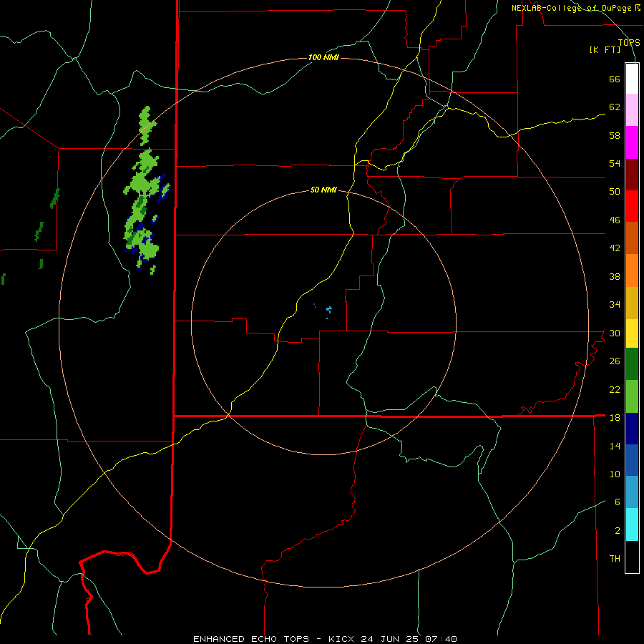
Task: Click the 50 NMI range ring label
Action: (323, 190)
